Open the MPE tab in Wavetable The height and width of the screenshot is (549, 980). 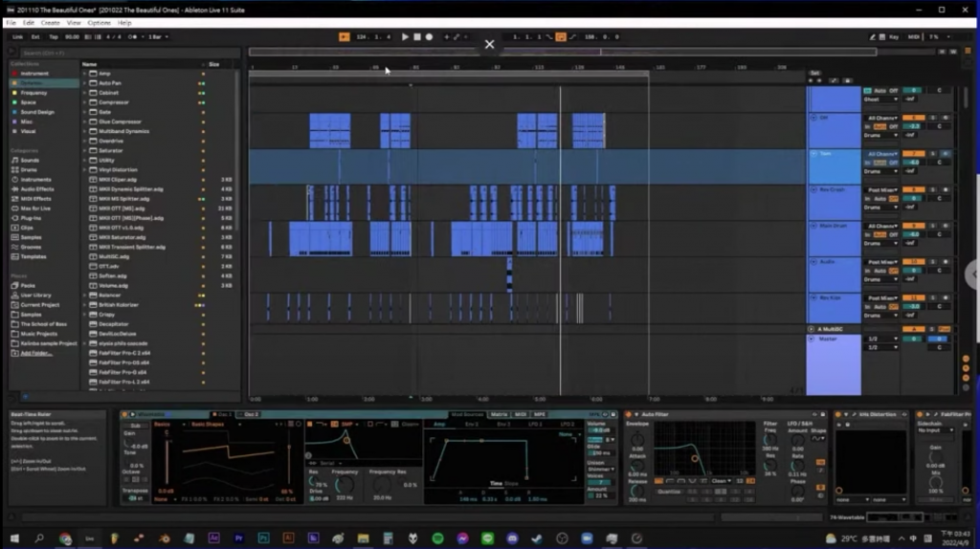click(x=540, y=415)
